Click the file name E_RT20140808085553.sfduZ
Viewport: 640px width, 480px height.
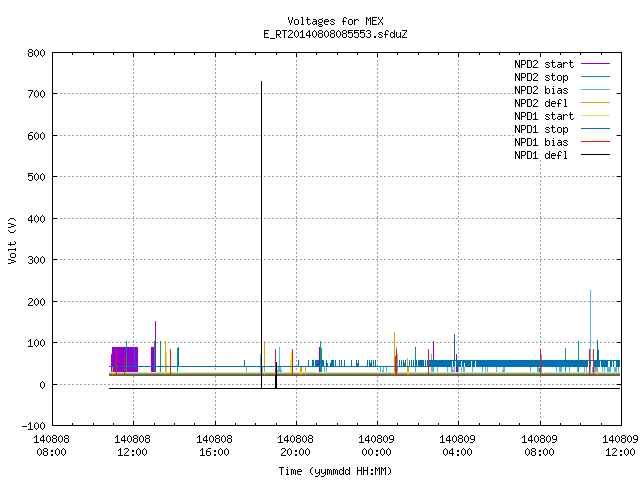point(335,34)
